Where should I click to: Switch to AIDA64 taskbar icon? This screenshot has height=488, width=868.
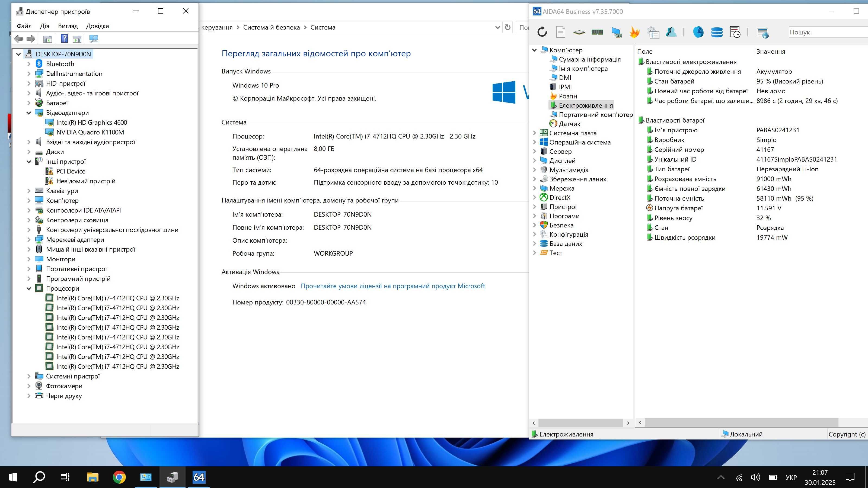click(x=199, y=477)
